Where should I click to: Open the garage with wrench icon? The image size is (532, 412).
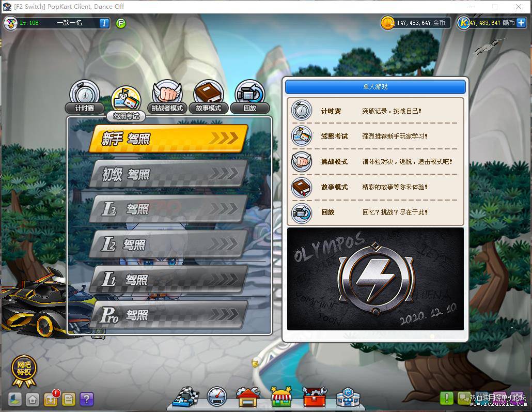tap(248, 396)
